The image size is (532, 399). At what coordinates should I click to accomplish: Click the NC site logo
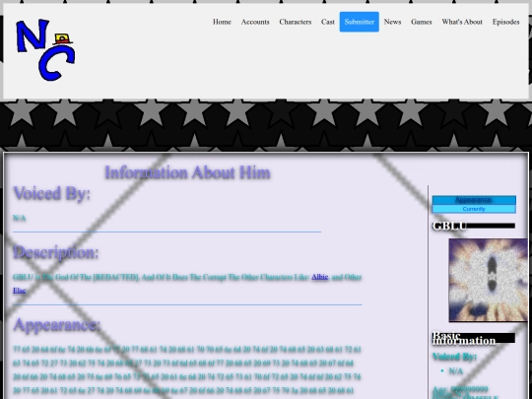(45, 50)
